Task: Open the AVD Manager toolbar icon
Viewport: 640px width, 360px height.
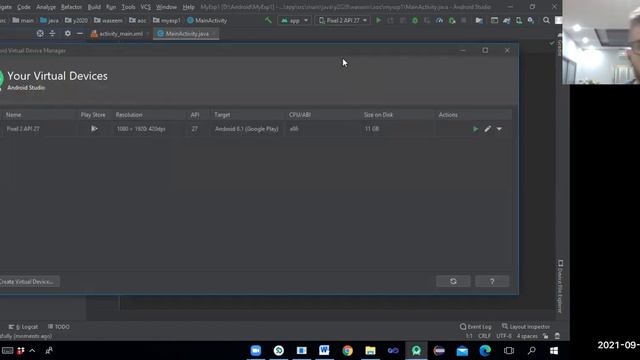Action: (x=519, y=20)
